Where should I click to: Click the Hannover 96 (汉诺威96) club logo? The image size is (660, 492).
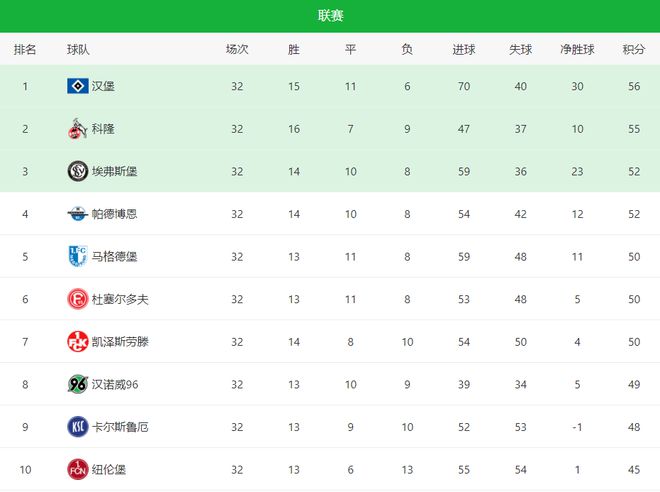tap(77, 384)
